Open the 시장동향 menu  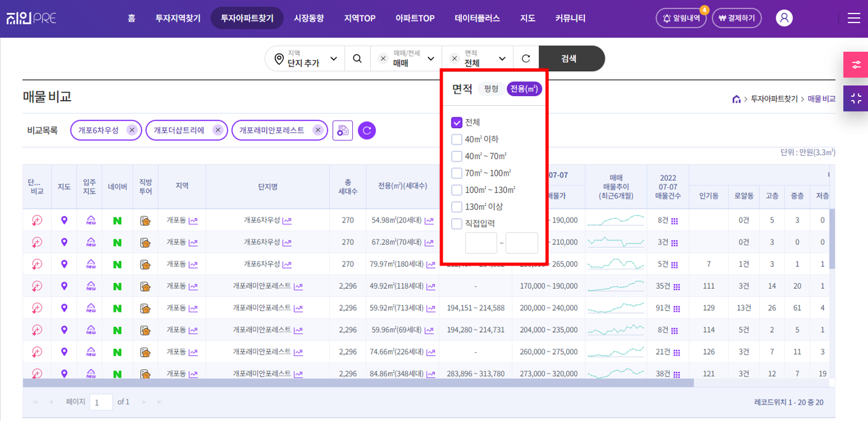[x=309, y=18]
